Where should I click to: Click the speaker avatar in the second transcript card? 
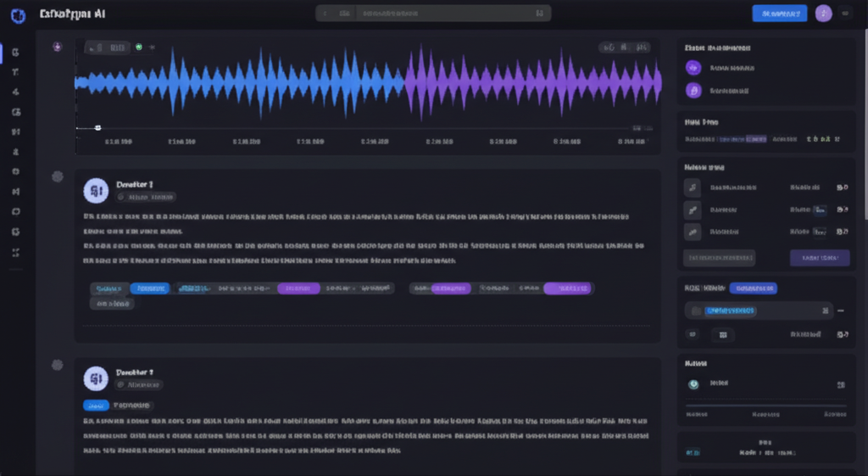pos(96,378)
